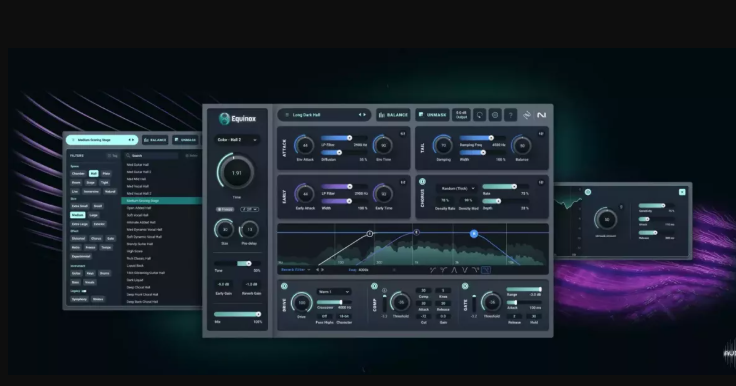
Task: Open the Random (Thick) chorus mode dropdown
Action: 456,188
